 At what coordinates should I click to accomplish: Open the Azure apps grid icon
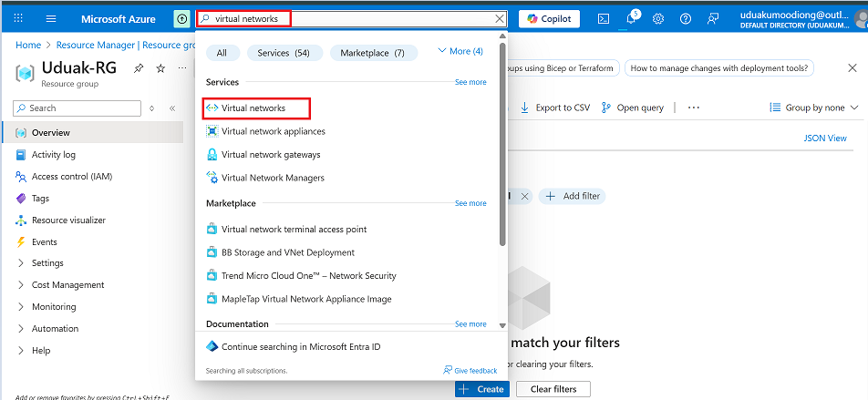pyautogui.click(x=18, y=19)
